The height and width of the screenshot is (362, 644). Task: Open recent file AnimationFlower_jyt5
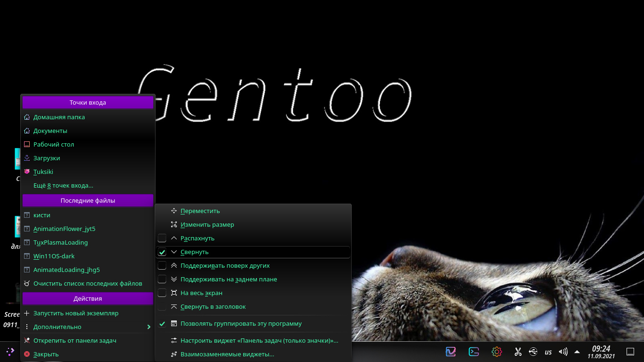click(88, 229)
